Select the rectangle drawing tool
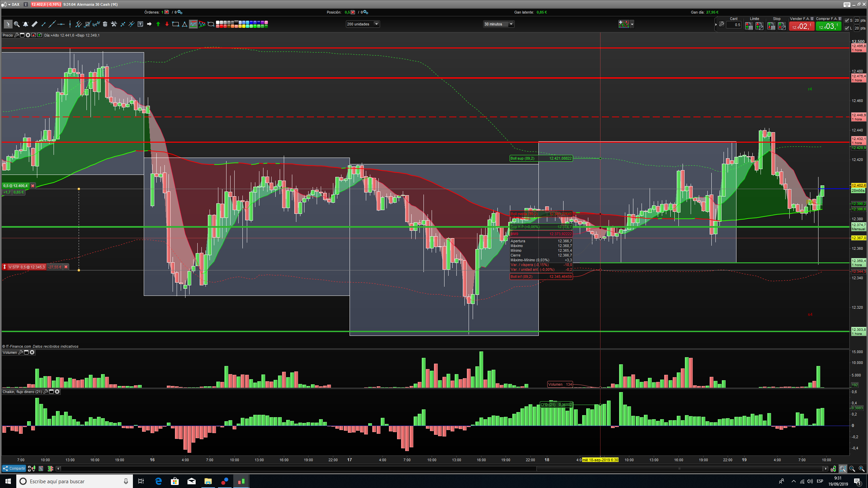This screenshot has height=488, width=868. [x=176, y=24]
